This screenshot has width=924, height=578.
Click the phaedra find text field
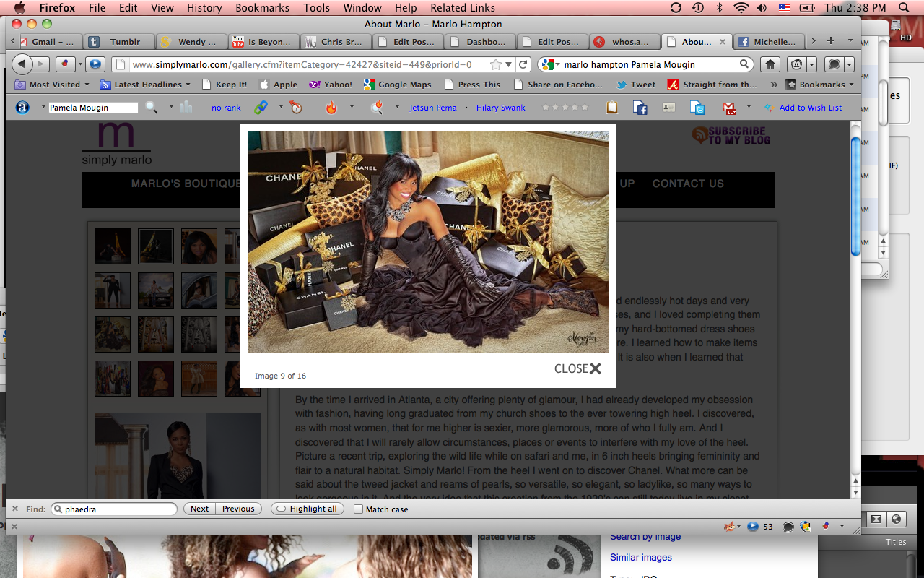pyautogui.click(x=115, y=509)
